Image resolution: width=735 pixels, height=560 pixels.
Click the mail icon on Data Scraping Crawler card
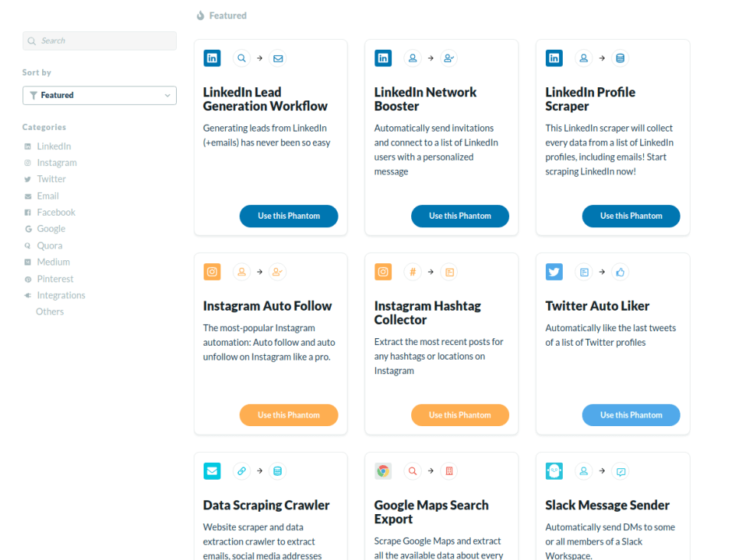(212, 471)
